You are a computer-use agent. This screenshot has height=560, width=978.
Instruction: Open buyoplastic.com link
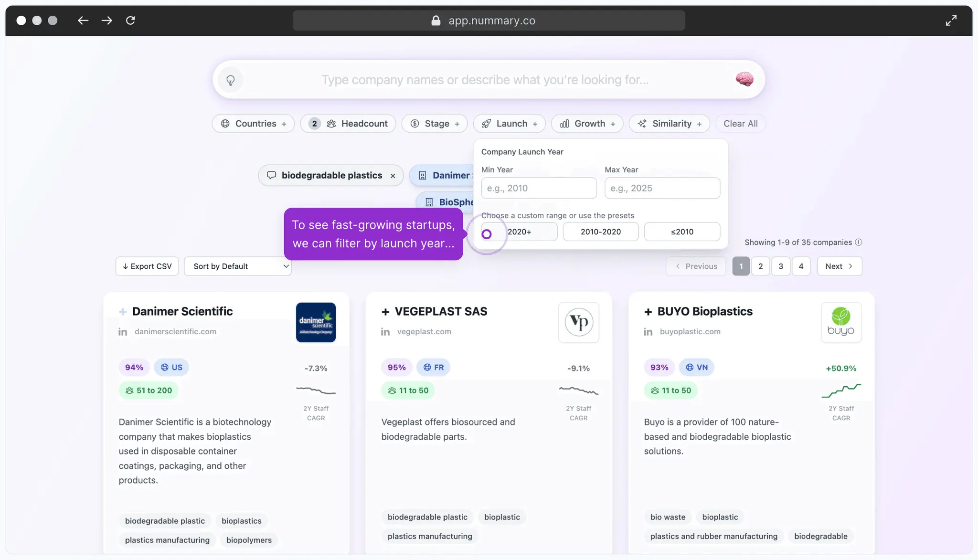pos(690,331)
